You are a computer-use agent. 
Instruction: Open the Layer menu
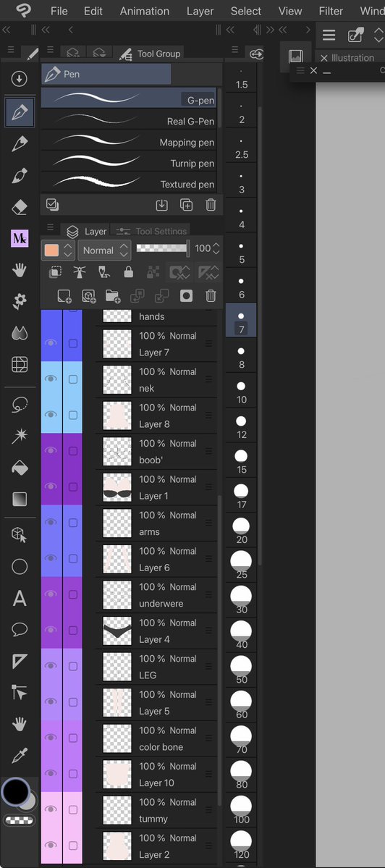(200, 11)
